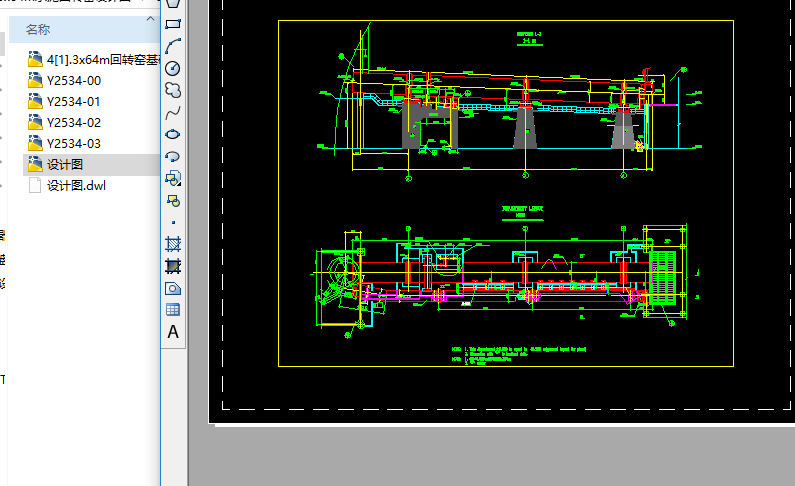Collapse sort chevron above 名称 header
This screenshot has height=486, width=795.
(150, 19)
